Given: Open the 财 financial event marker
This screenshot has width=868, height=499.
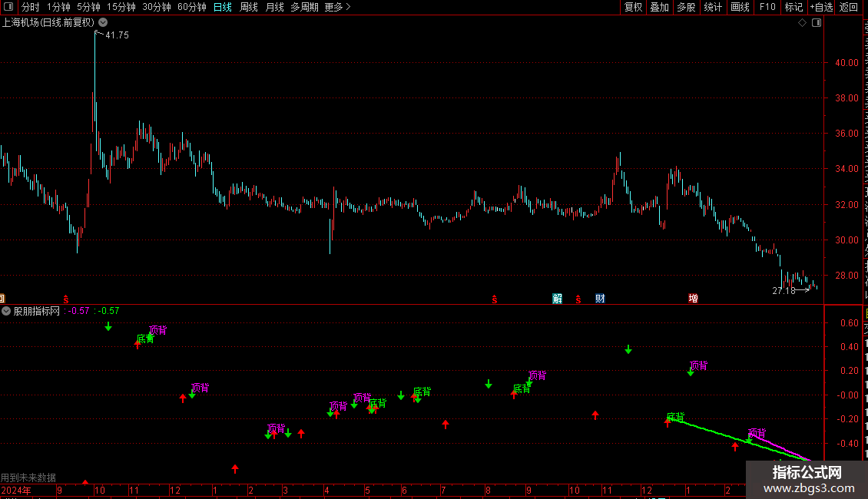Looking at the screenshot, I should click(x=600, y=299).
